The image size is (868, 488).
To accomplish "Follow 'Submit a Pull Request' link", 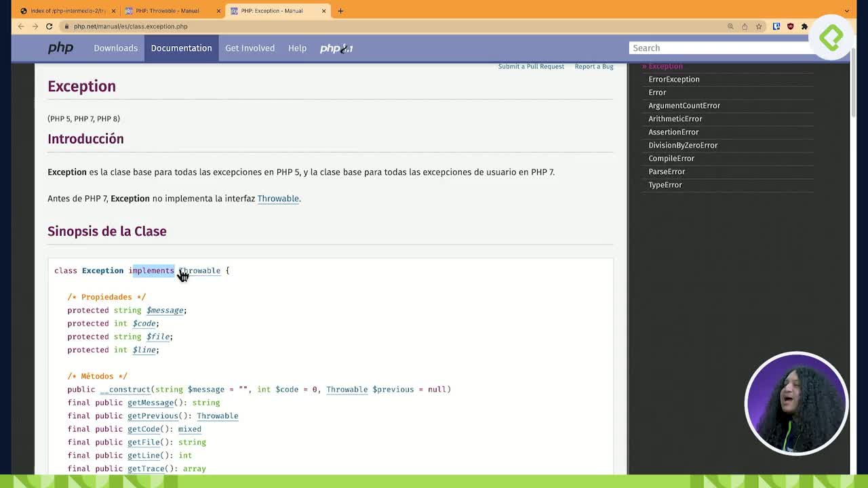I will click(x=531, y=66).
